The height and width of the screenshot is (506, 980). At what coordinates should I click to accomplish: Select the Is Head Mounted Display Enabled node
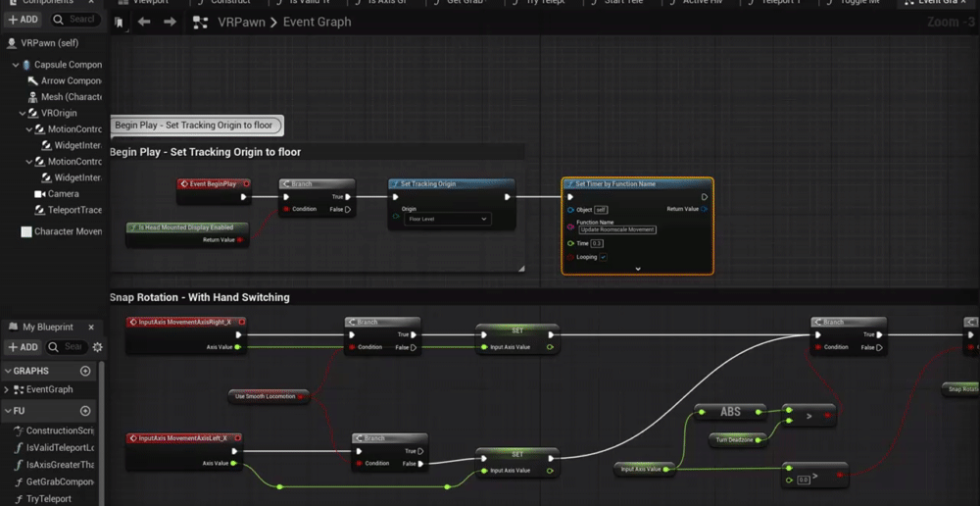click(x=187, y=234)
